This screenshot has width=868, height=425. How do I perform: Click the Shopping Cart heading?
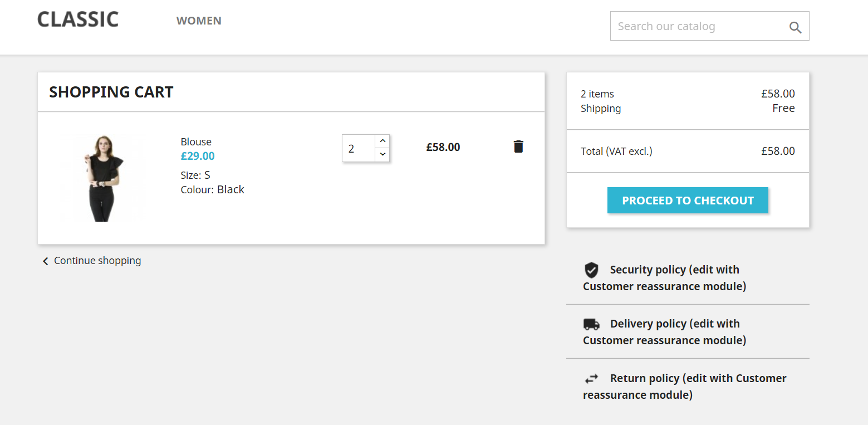(111, 92)
